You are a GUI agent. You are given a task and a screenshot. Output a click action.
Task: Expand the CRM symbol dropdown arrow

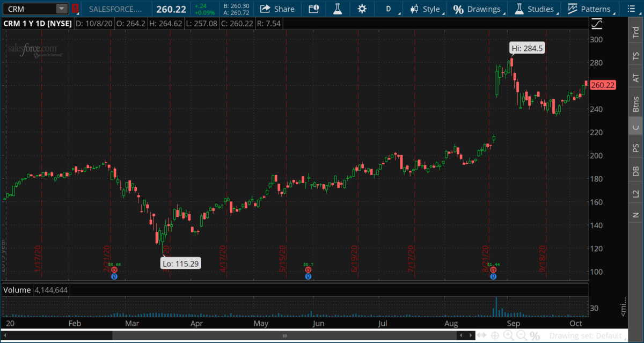tap(62, 9)
